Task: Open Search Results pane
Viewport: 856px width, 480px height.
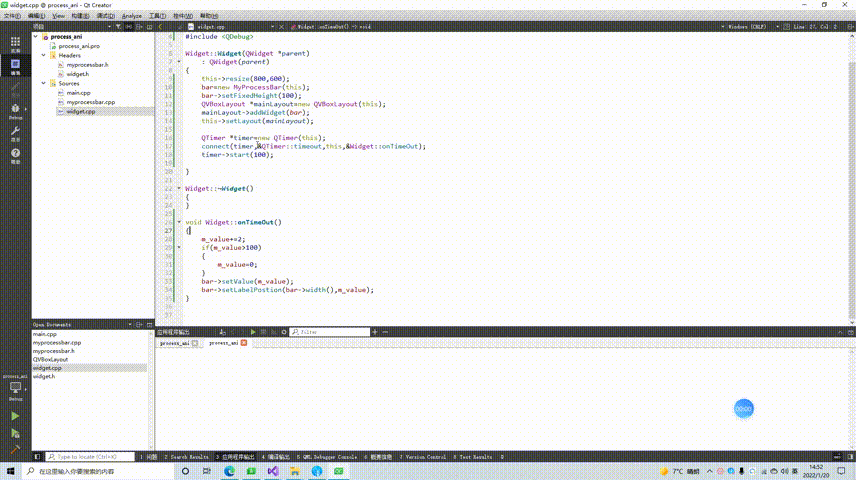Action: pos(187,457)
